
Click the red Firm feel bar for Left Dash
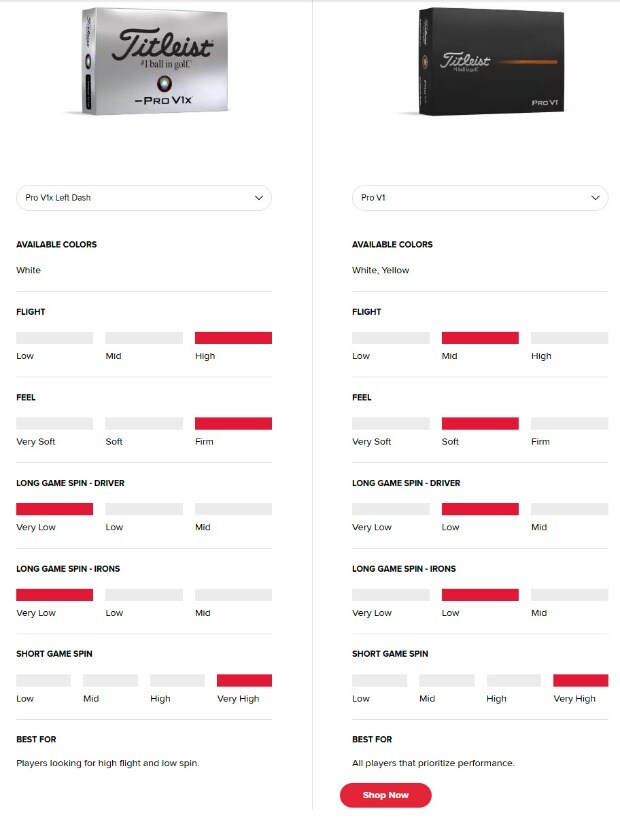pos(233,424)
